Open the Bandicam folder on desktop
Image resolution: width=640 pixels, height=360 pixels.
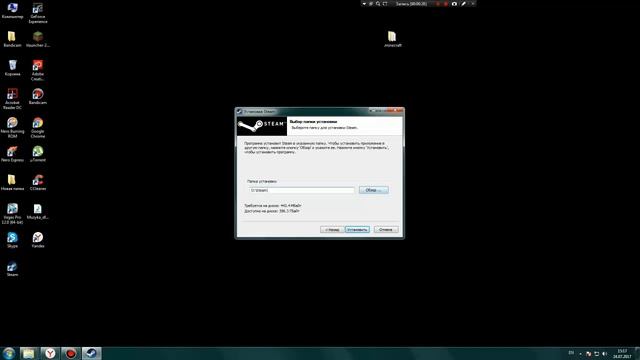click(x=12, y=39)
